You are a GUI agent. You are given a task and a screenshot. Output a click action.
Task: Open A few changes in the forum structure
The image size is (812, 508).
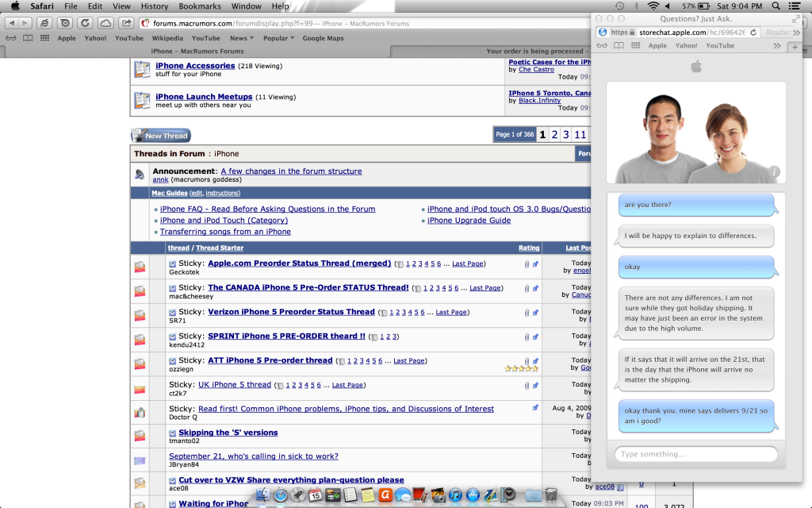coord(291,171)
